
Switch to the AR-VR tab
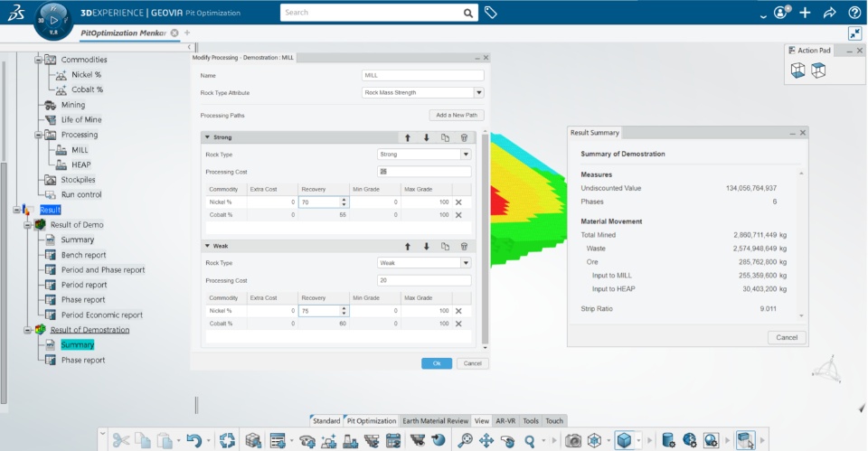pyautogui.click(x=505, y=420)
